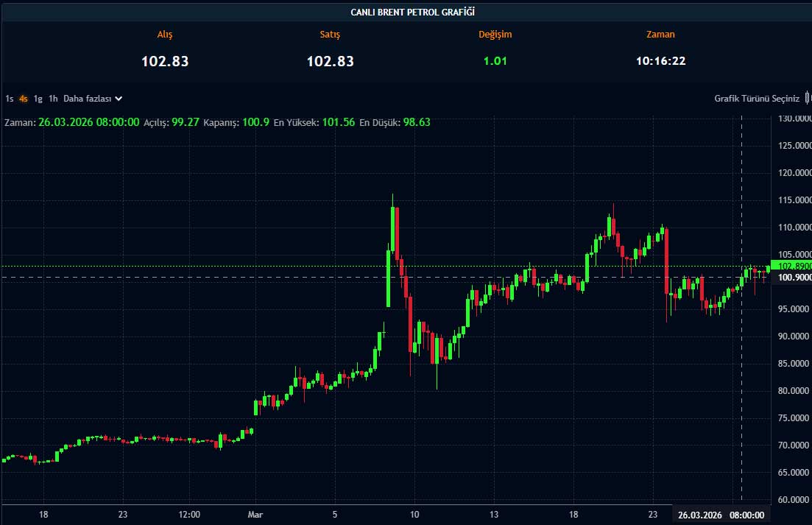The height and width of the screenshot is (525, 812).
Task: Click the green Değişim value 1.01
Action: [495, 61]
